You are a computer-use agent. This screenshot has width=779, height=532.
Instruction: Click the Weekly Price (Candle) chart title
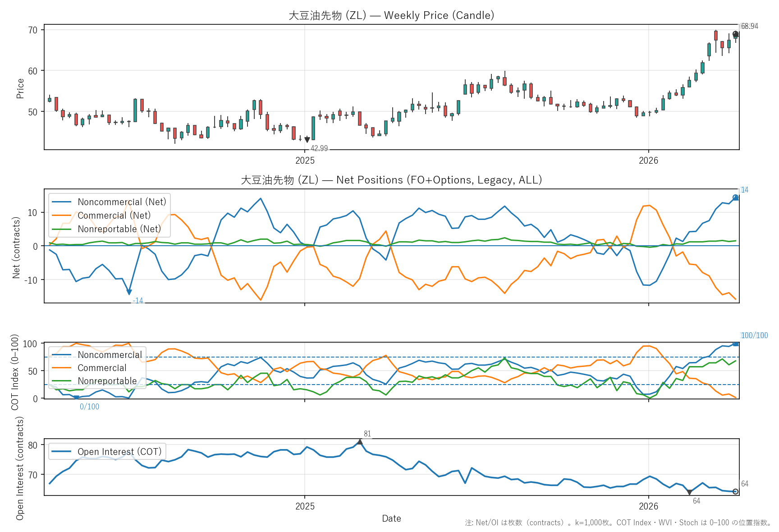(391, 15)
